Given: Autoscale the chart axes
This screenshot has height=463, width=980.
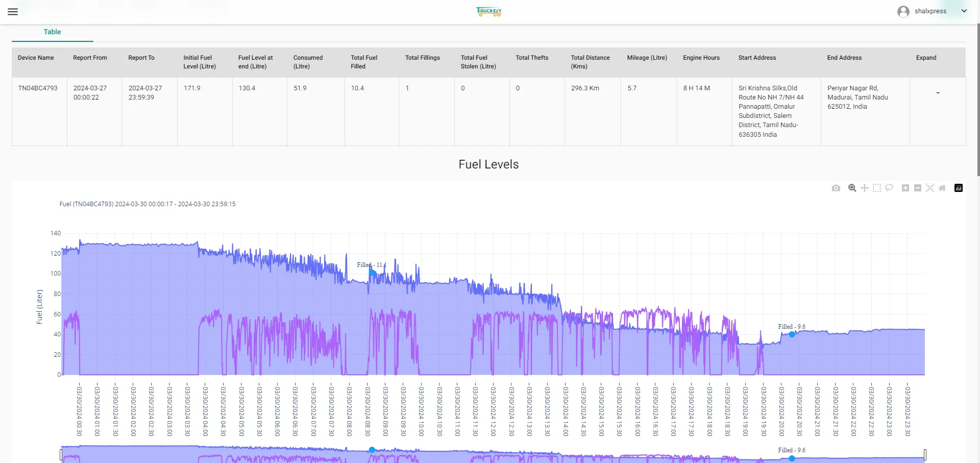Looking at the screenshot, I should [929, 188].
